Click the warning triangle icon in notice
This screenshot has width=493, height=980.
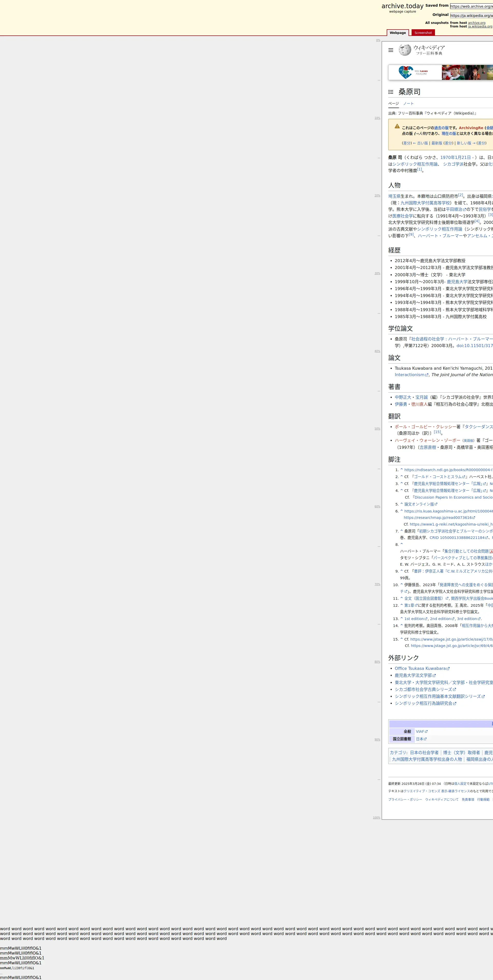397,126
